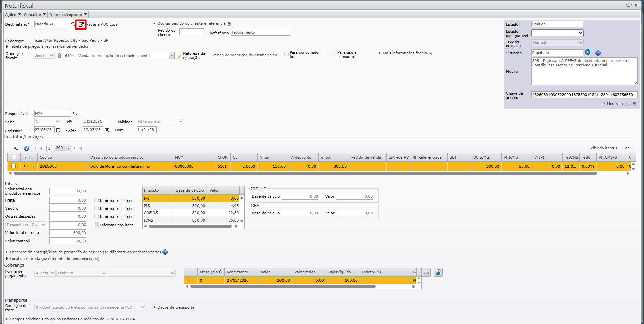The width and height of the screenshot is (644, 324).
Task: Click the blue help icon beside Situação
Action: (x=598, y=53)
